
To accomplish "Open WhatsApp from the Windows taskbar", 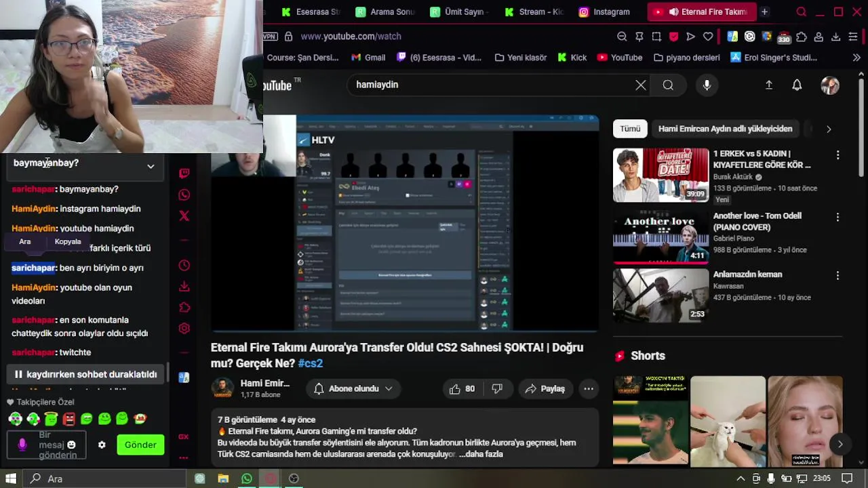I will (247, 479).
